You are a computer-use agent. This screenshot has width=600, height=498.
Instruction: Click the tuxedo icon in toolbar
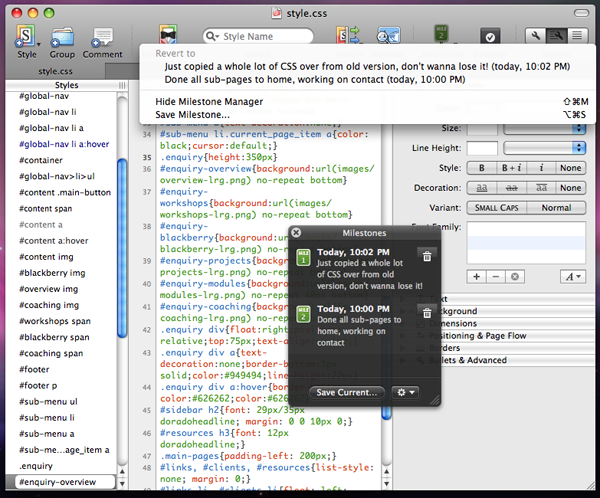click(168, 34)
